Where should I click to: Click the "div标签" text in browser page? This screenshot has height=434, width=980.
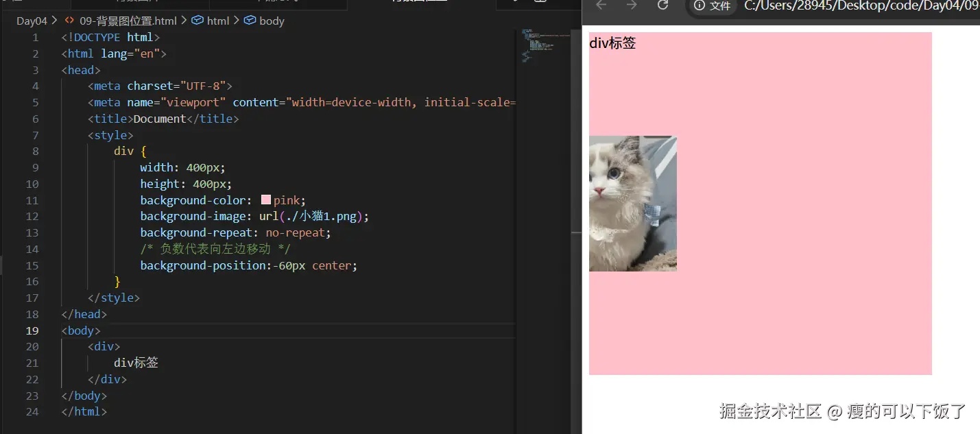coord(612,43)
